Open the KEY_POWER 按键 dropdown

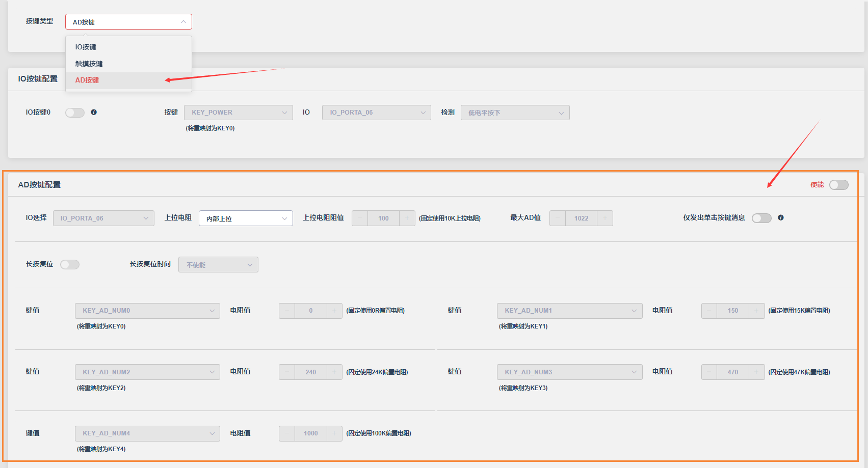[239, 113]
